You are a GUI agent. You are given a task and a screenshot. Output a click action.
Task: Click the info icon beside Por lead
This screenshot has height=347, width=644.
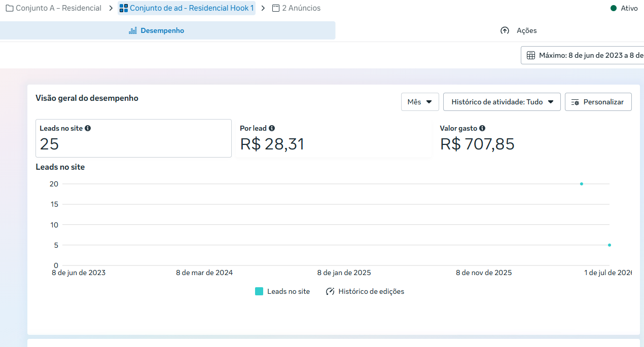(x=272, y=129)
